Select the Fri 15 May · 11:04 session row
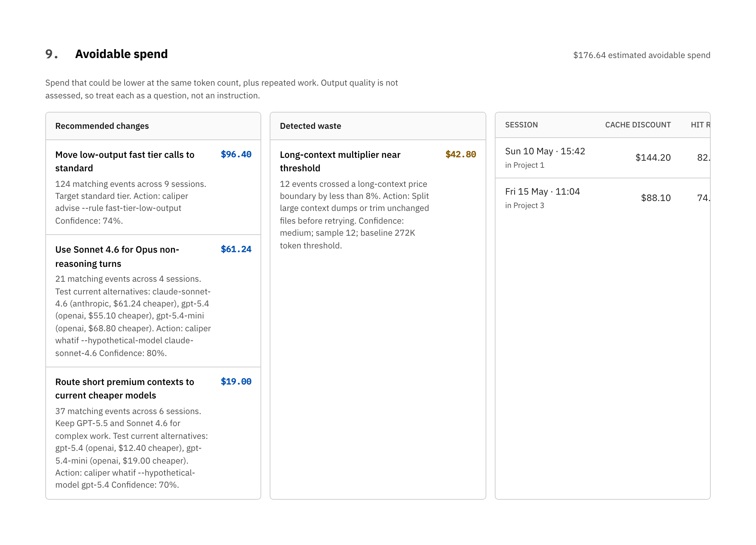The image size is (756, 545). 602,198
